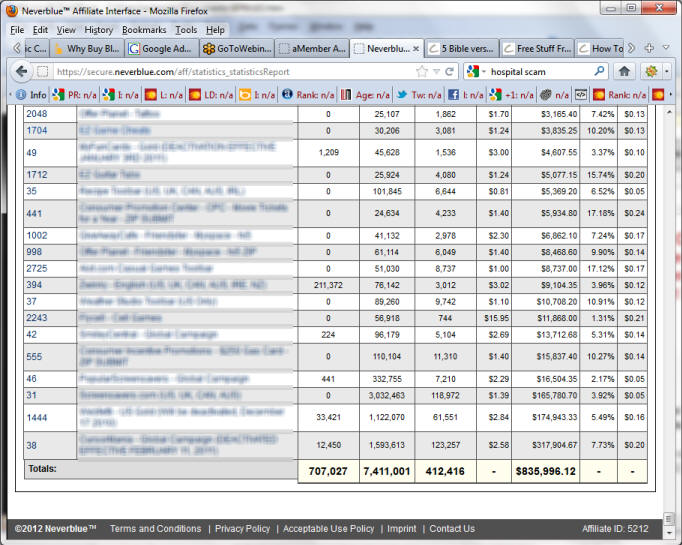Switch to the aMember A... tab
This screenshot has height=545, width=682.
pos(313,49)
